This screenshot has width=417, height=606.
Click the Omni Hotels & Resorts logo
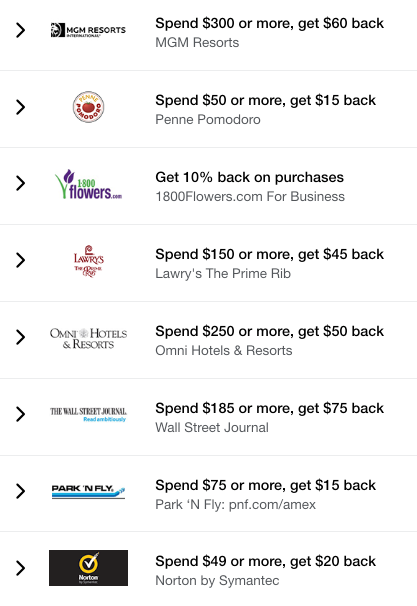pyautogui.click(x=89, y=338)
